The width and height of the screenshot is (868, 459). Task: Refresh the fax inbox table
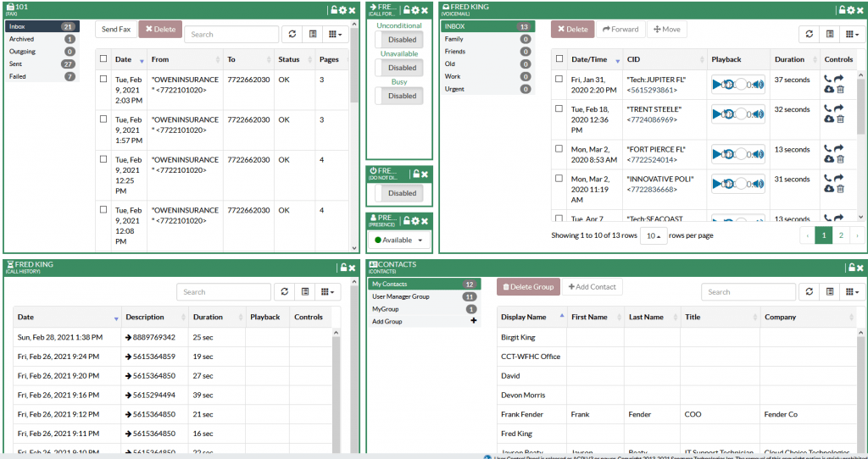coord(292,34)
